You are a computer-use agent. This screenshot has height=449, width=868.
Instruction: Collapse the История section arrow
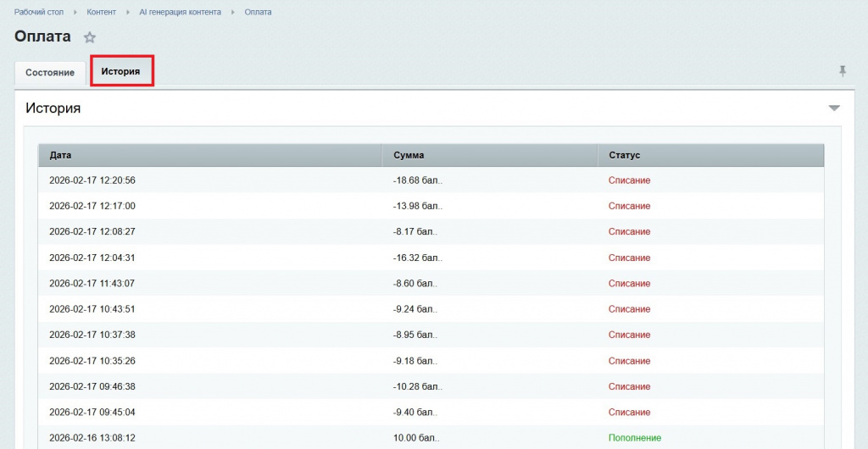click(834, 108)
